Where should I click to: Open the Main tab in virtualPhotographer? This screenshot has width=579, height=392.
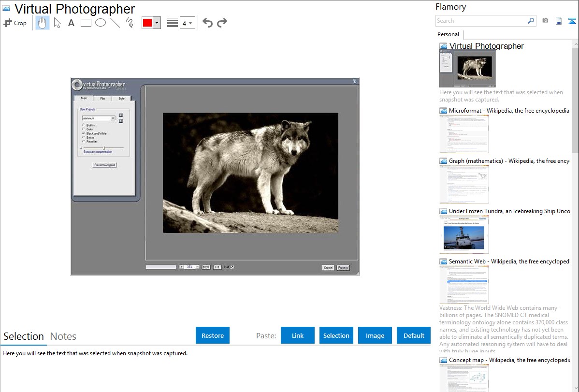click(84, 98)
